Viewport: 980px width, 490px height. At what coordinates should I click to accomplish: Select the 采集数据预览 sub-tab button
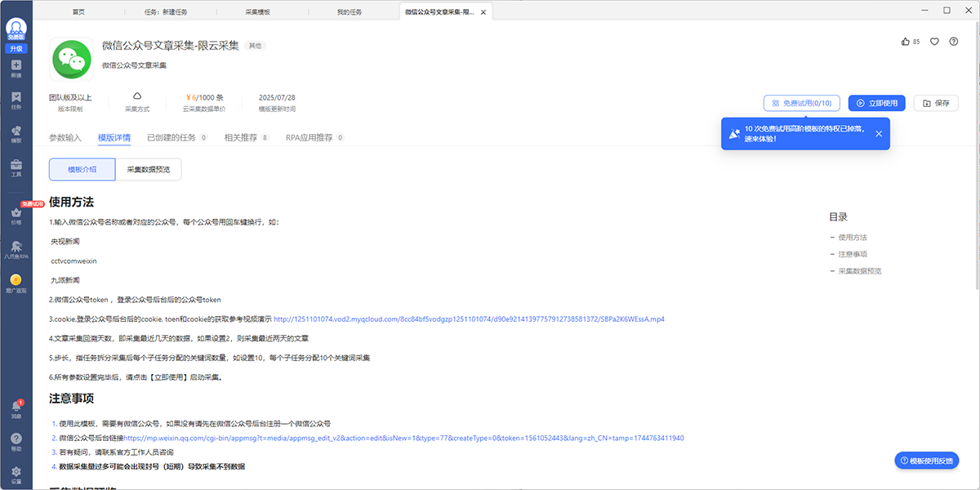click(148, 169)
